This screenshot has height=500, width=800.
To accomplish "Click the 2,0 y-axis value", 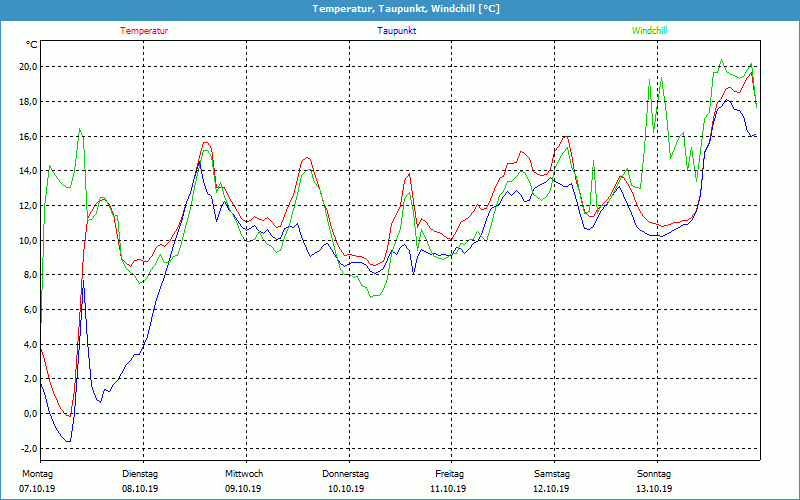I will [30, 379].
